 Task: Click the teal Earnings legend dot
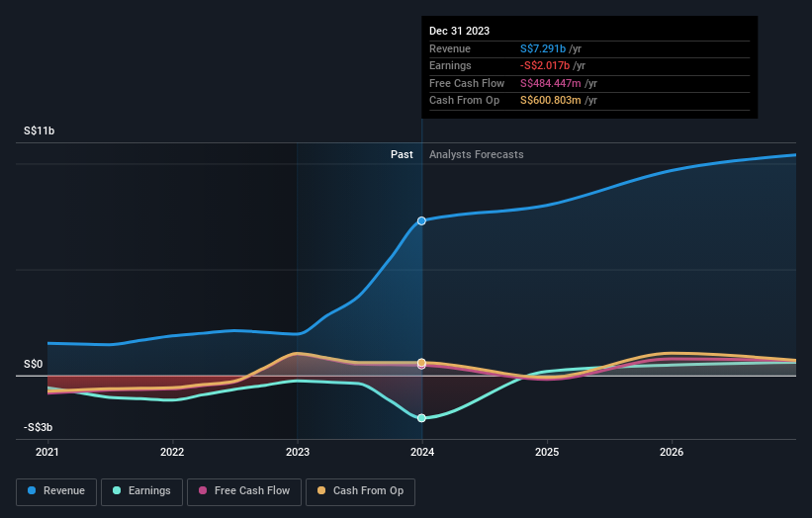(x=117, y=490)
